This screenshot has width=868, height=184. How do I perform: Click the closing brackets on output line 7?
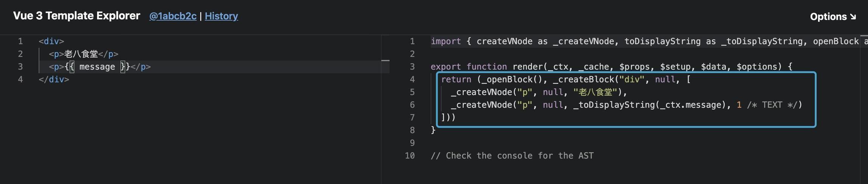448,117
